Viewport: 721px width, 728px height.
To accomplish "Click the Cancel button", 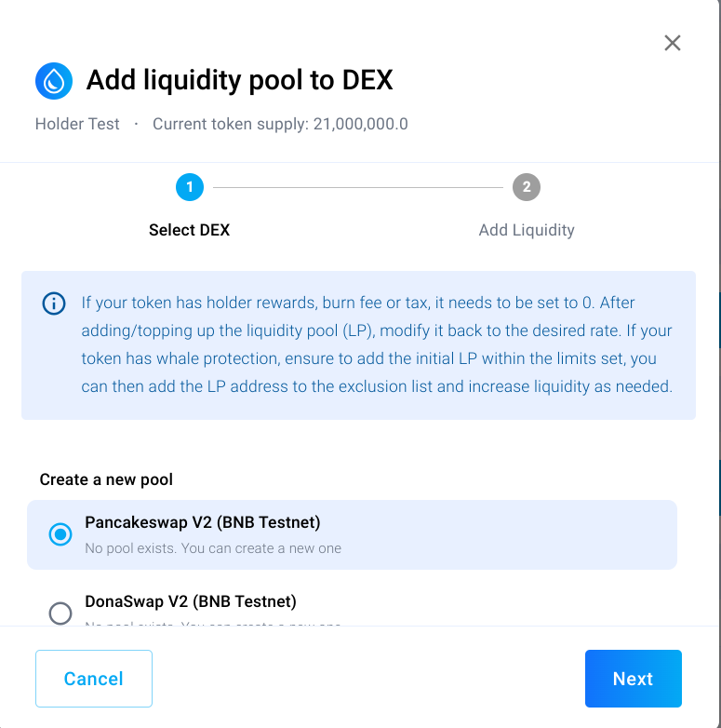I will [x=94, y=679].
